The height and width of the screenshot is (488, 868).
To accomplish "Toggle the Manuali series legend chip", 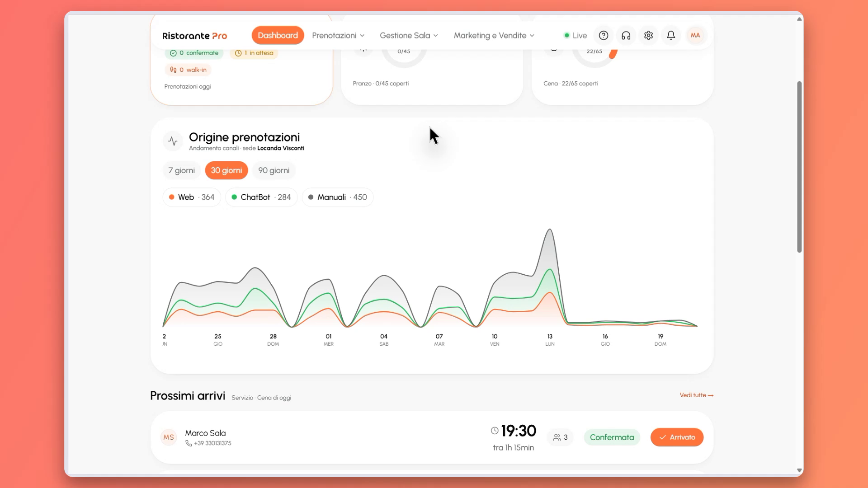I will (x=338, y=197).
